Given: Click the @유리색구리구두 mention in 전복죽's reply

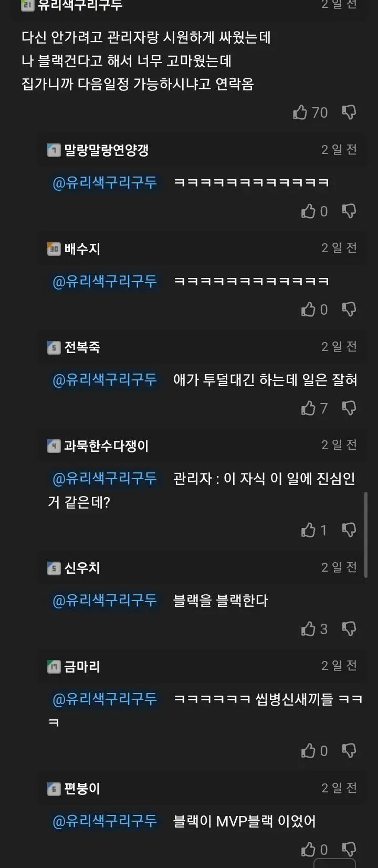Looking at the screenshot, I should pos(104,379).
